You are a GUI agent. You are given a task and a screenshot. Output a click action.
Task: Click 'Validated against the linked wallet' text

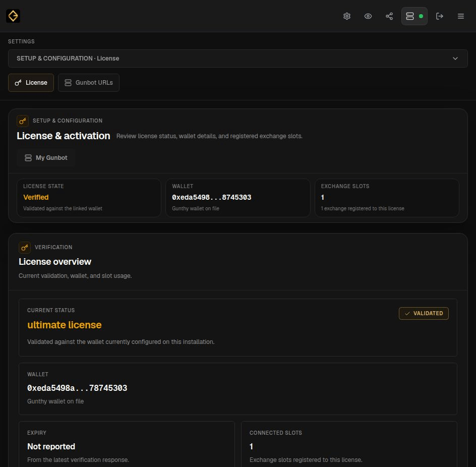[x=63, y=209]
